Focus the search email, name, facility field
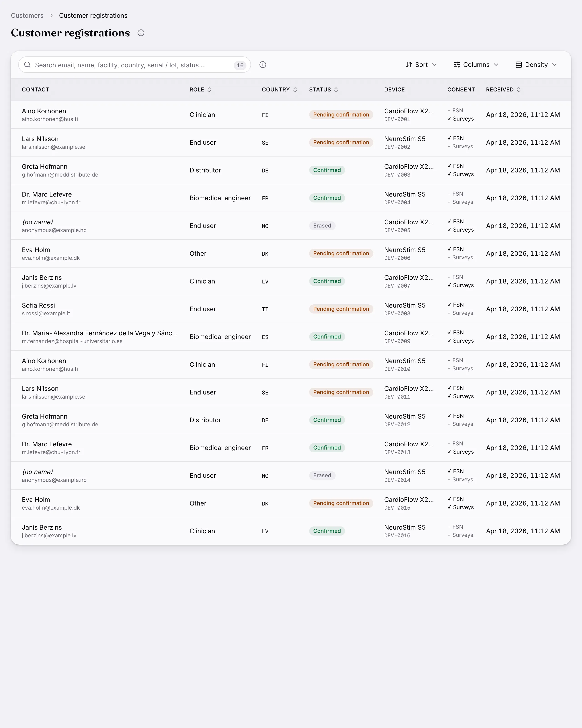 pos(134,65)
